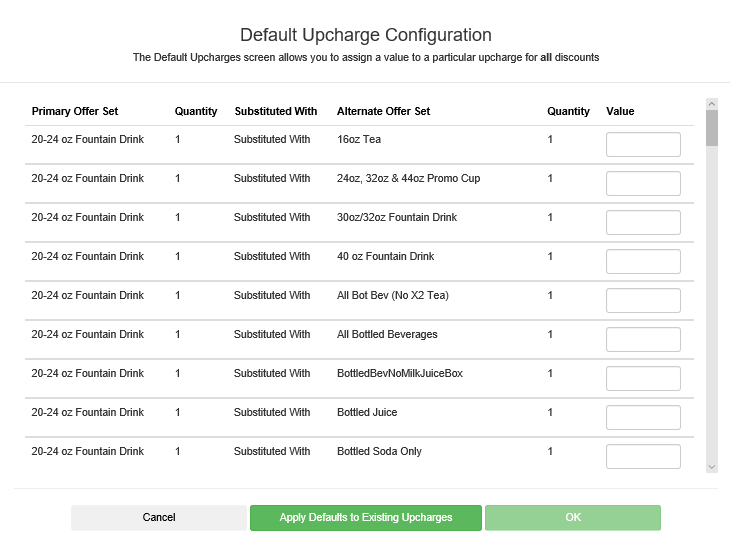The width and height of the screenshot is (730, 543).
Task: Click the Alternate Offer Set column header
Action: click(x=383, y=111)
